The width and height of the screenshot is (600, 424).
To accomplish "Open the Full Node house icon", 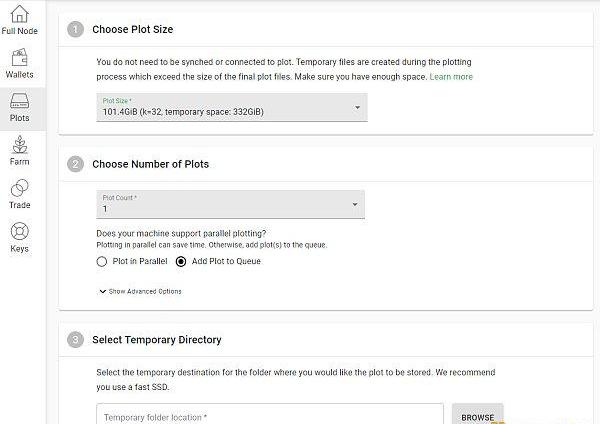I will coord(19,14).
